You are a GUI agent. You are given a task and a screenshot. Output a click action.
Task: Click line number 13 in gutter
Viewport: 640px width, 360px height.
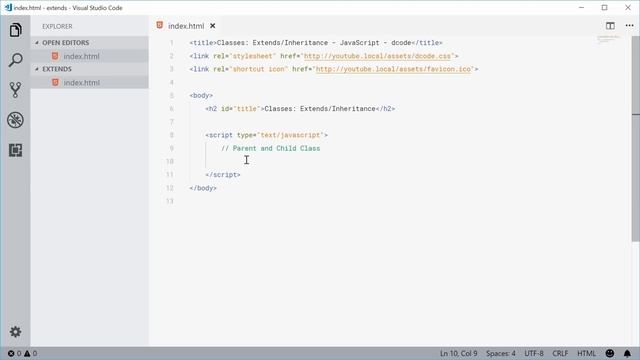click(x=170, y=201)
